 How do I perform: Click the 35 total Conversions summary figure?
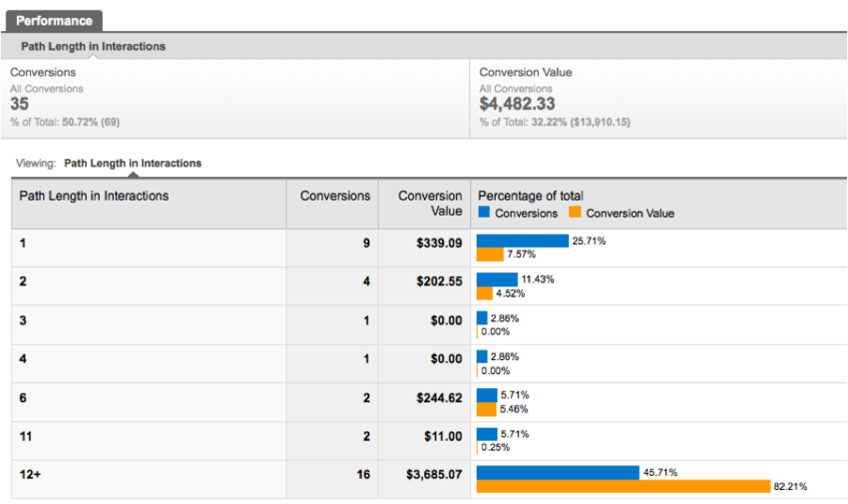(x=20, y=105)
